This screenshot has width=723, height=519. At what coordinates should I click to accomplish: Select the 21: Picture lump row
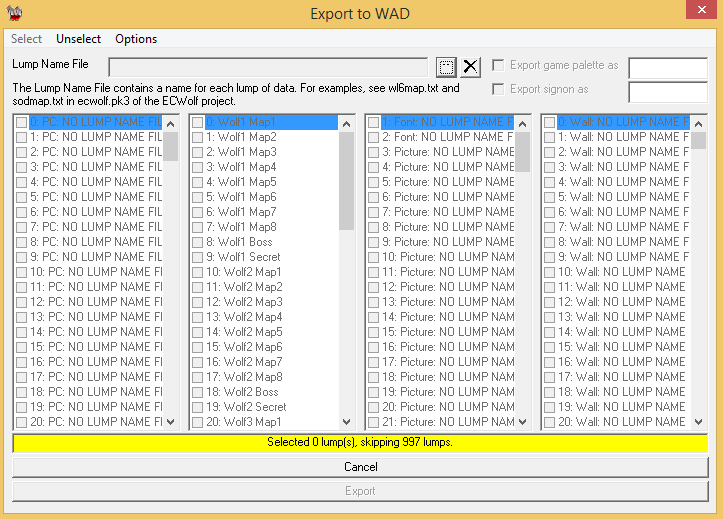coord(441,422)
